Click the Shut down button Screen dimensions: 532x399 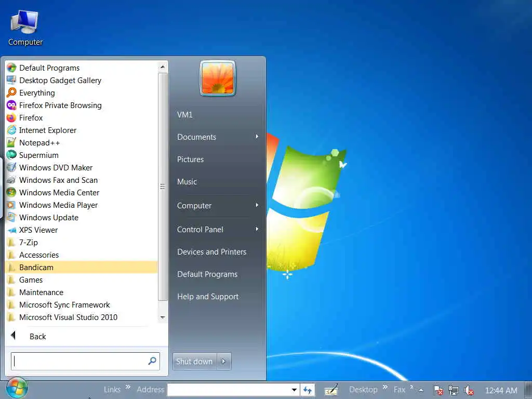click(x=195, y=362)
